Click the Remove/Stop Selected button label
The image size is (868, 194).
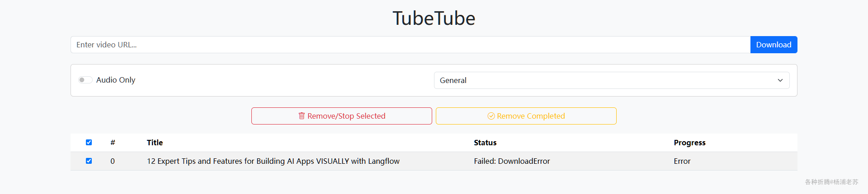(x=346, y=116)
